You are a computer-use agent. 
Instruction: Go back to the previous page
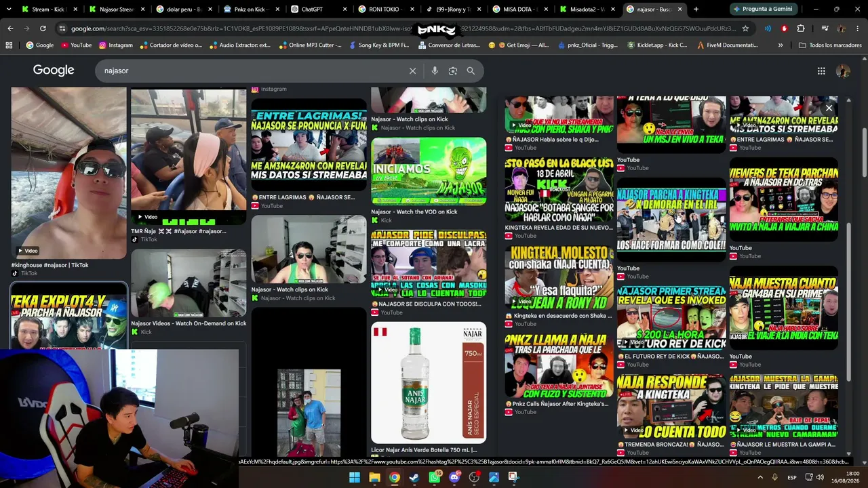[10, 28]
